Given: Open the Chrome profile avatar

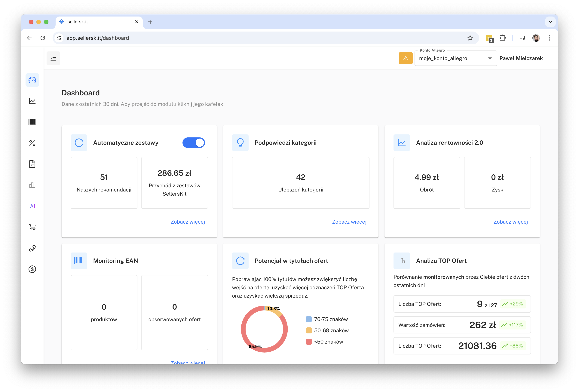Looking at the screenshot, I should [536, 38].
